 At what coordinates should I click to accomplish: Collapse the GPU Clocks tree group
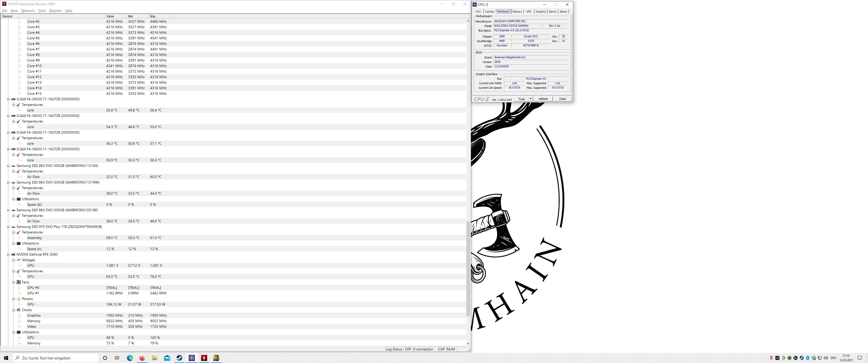point(13,310)
